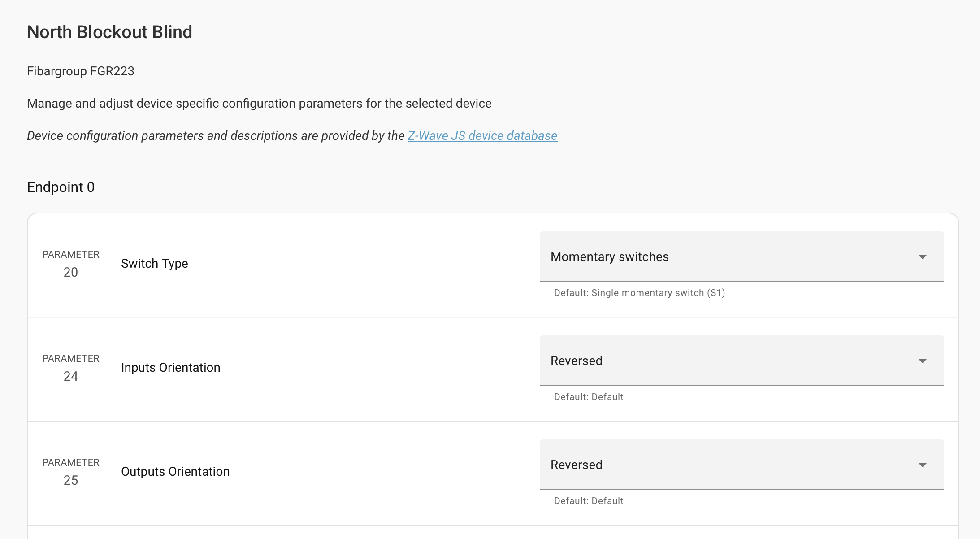Screen dimensions: 980x539
Task: Open the Inputs Orientation dropdown
Action: (x=742, y=361)
